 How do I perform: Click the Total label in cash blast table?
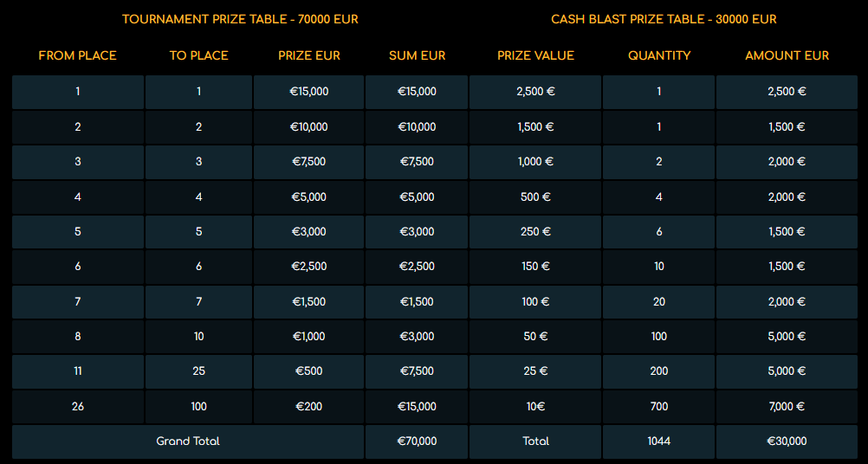coord(535,441)
